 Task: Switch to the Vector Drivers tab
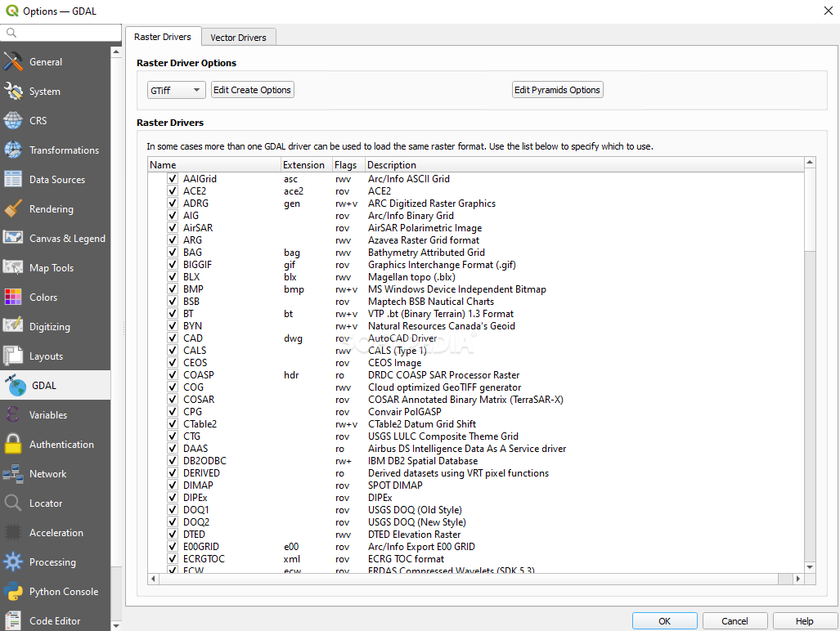238,38
